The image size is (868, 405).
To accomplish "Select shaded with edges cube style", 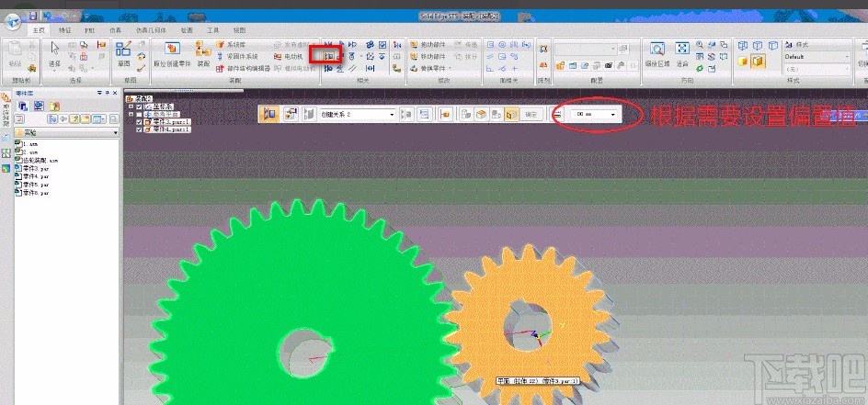I will point(758,61).
